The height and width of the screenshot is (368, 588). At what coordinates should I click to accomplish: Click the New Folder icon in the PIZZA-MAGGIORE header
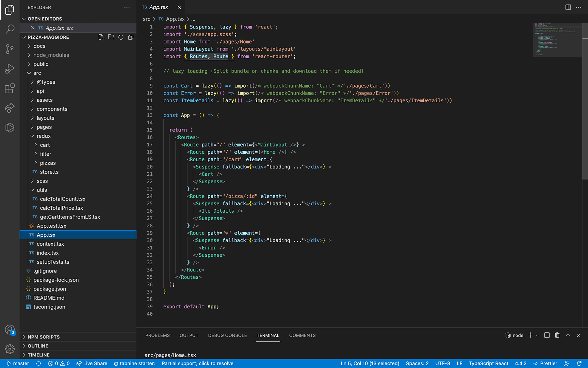pos(111,37)
